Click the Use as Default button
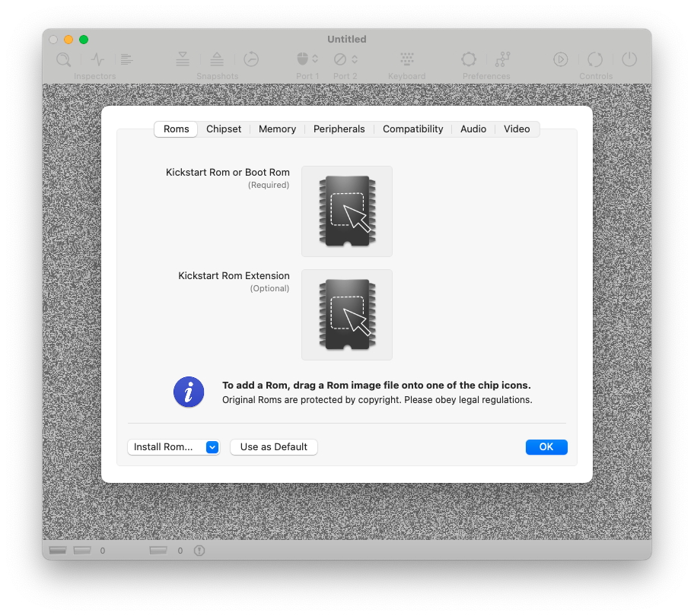694x616 pixels. pos(274,447)
